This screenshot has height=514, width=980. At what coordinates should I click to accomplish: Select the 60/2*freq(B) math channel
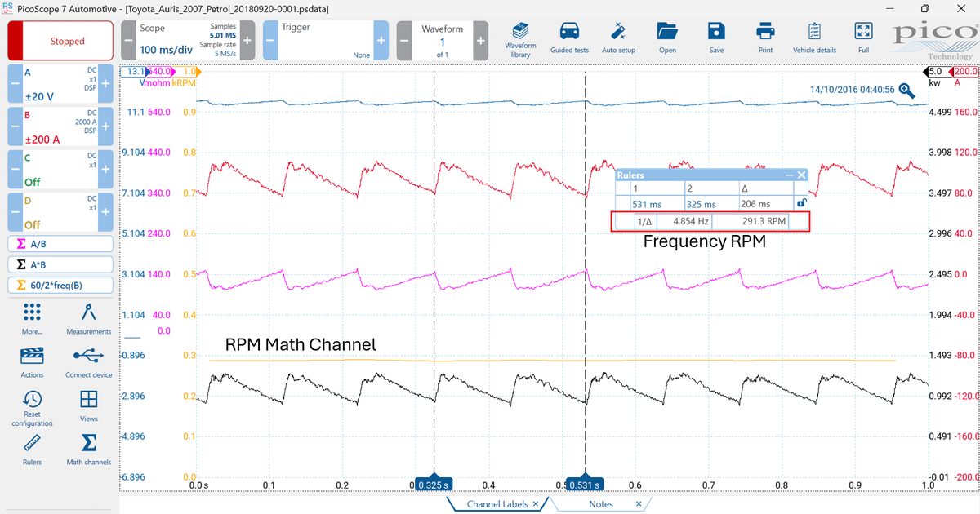click(x=60, y=286)
